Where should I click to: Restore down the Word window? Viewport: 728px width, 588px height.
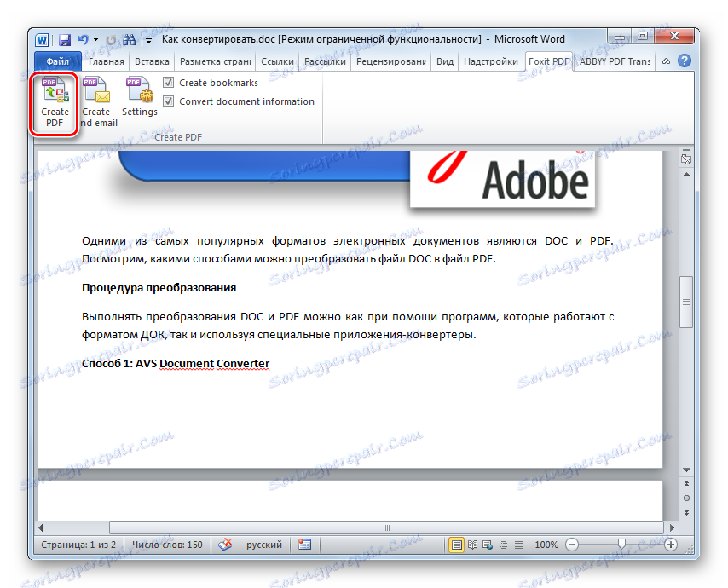coord(643,37)
